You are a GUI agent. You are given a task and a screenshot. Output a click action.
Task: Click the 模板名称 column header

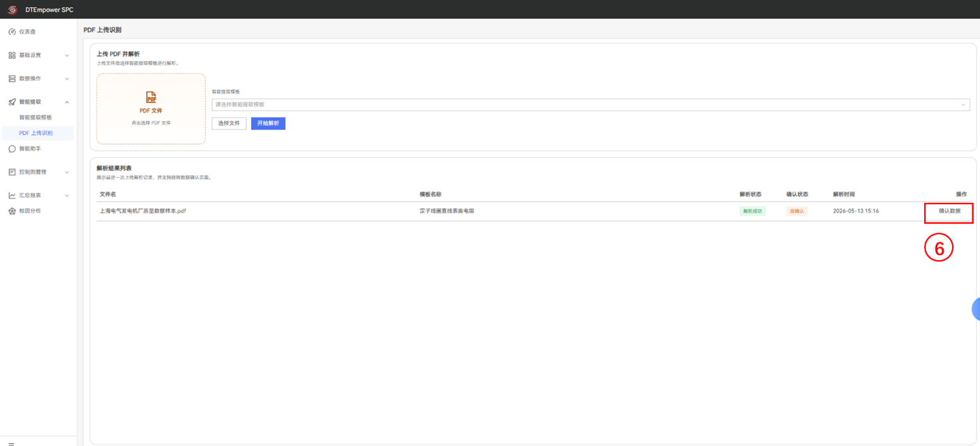431,194
